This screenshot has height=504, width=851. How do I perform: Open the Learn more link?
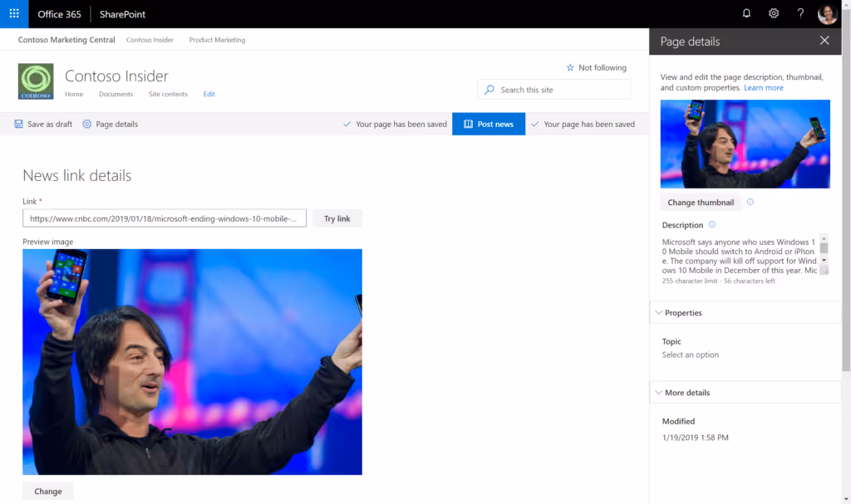pyautogui.click(x=764, y=87)
